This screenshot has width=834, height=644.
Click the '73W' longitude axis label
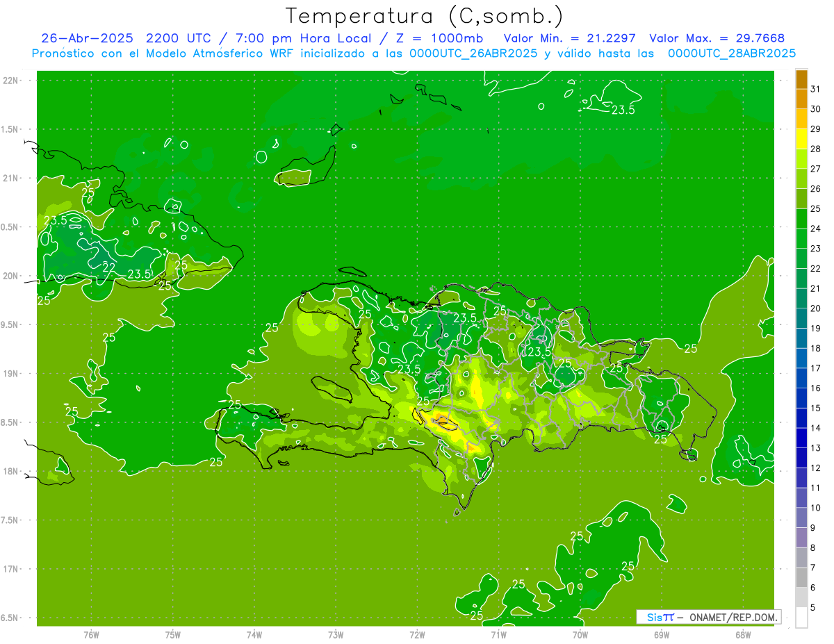[336, 635]
